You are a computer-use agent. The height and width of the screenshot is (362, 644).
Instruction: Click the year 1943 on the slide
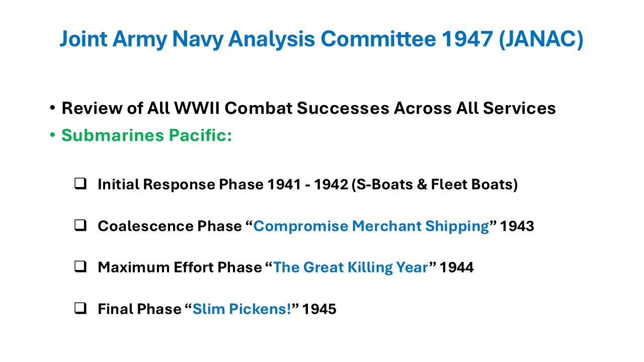(x=517, y=226)
